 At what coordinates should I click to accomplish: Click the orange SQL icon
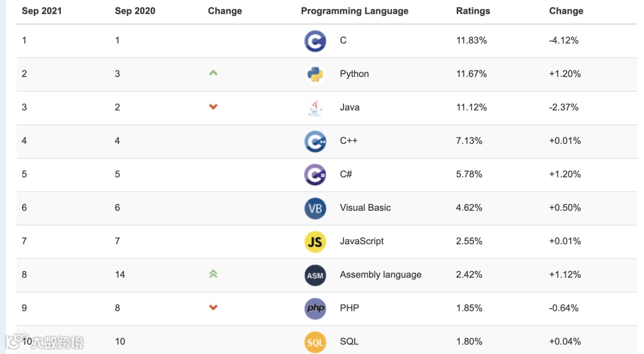point(315,341)
